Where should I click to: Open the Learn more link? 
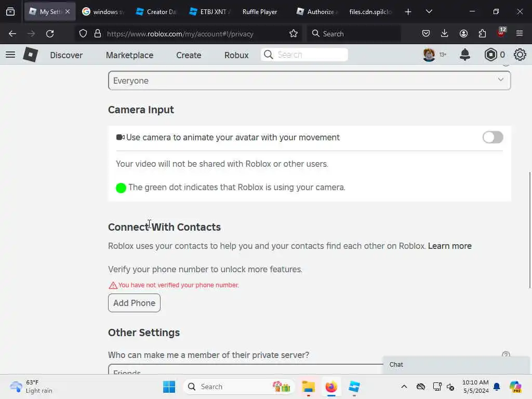pos(449,246)
